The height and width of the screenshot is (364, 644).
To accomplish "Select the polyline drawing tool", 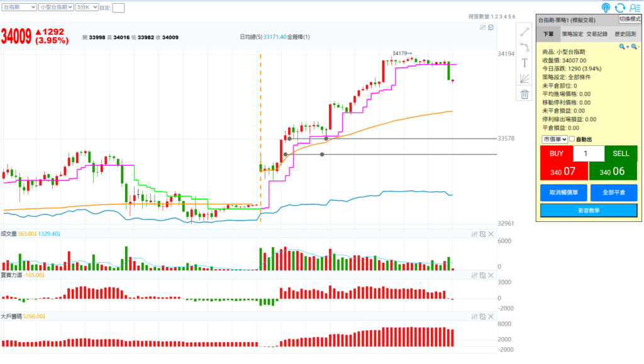I will (x=525, y=48).
